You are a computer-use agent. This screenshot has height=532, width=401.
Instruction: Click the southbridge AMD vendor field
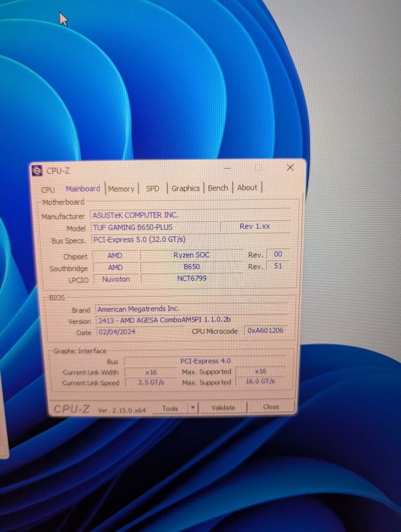tap(115, 268)
